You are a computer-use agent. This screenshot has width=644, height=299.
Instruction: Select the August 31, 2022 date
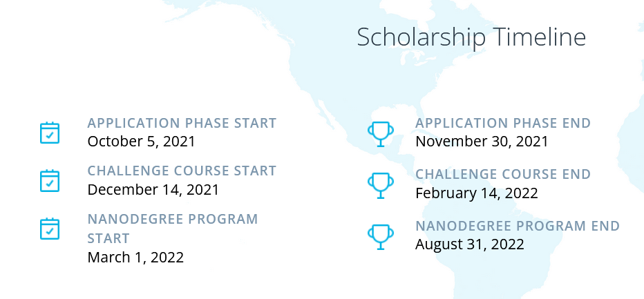click(469, 244)
